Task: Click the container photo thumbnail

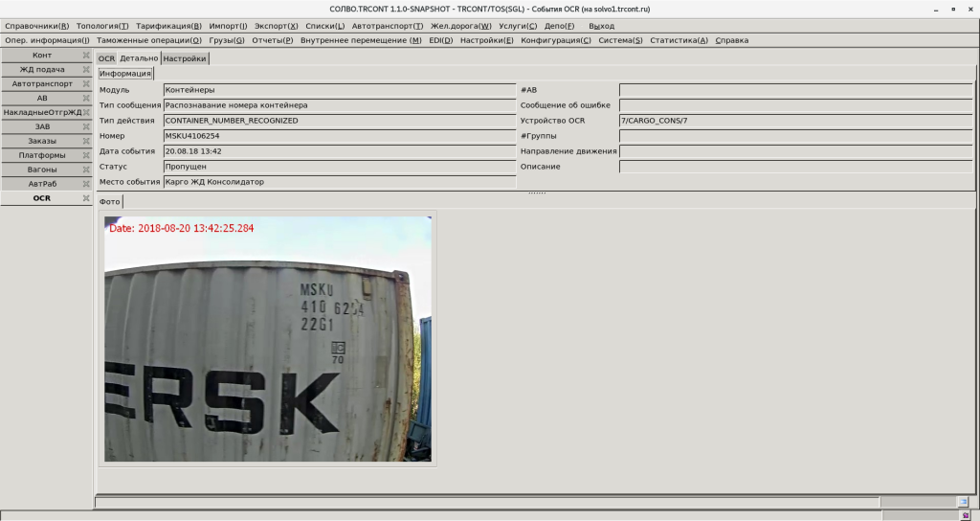Action: click(268, 339)
